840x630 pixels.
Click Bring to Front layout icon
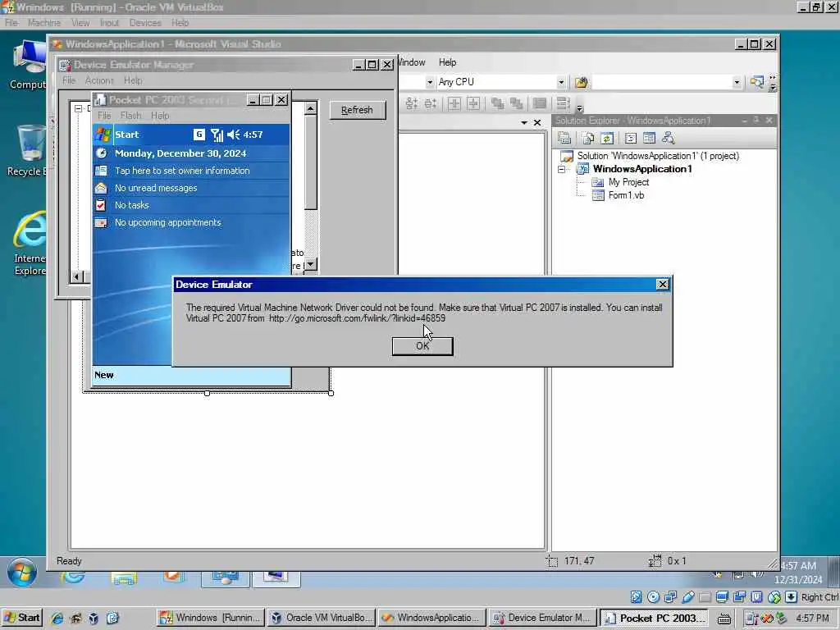(498, 103)
